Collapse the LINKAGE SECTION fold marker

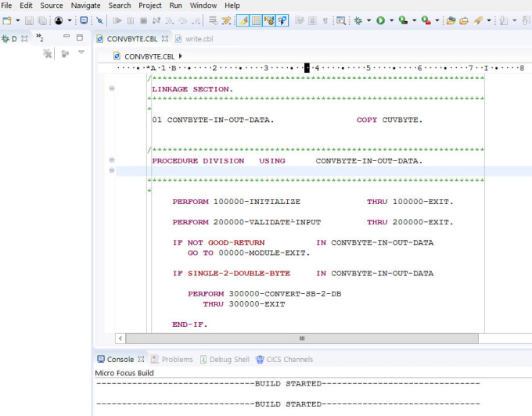[112, 88]
